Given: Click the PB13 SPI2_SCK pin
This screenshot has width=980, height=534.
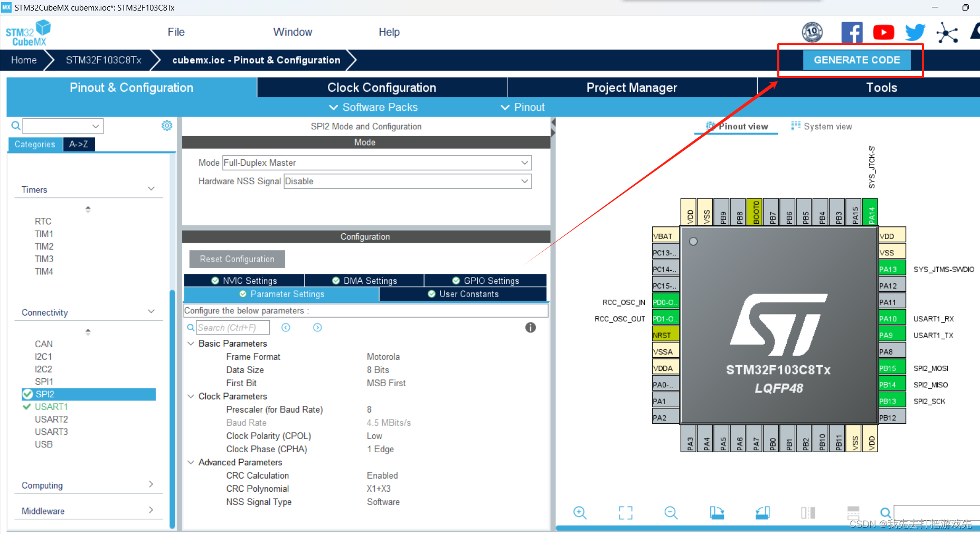Looking at the screenshot, I should click(892, 401).
